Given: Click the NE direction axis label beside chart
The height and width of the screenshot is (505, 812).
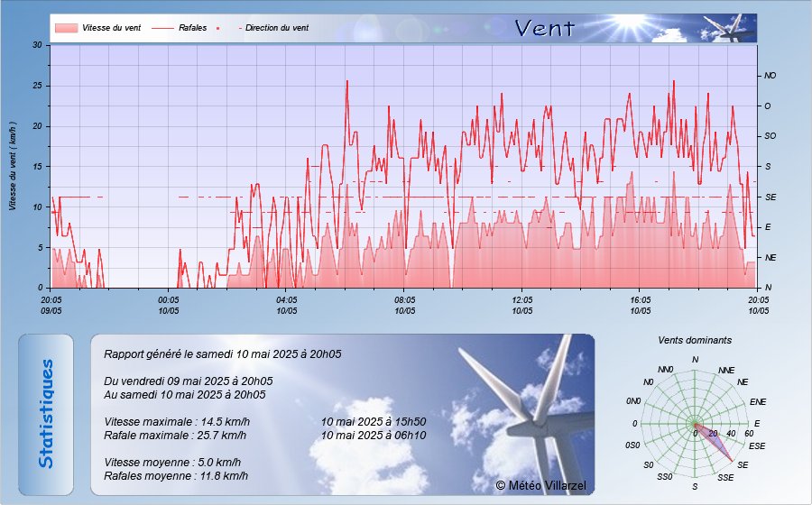Looking at the screenshot, I should tap(770, 258).
